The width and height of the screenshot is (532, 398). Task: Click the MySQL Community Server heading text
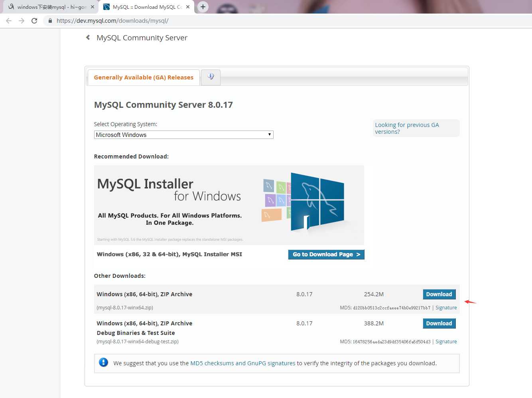click(142, 38)
